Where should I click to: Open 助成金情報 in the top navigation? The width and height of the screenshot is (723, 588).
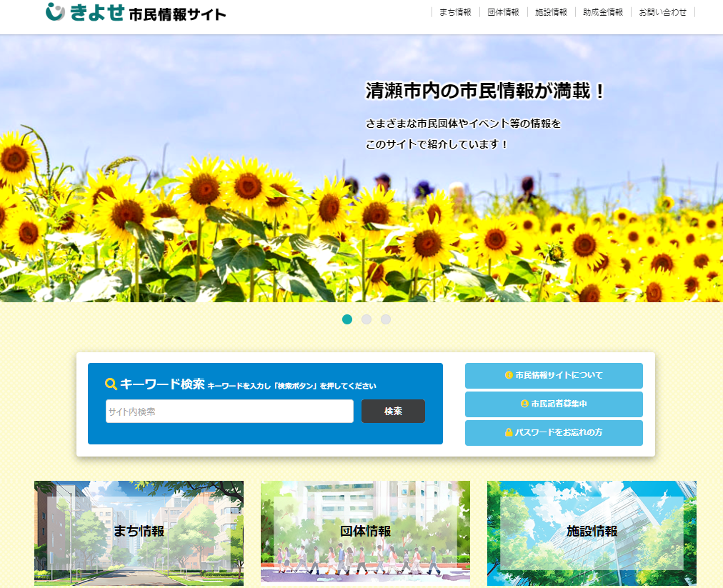coord(603,12)
